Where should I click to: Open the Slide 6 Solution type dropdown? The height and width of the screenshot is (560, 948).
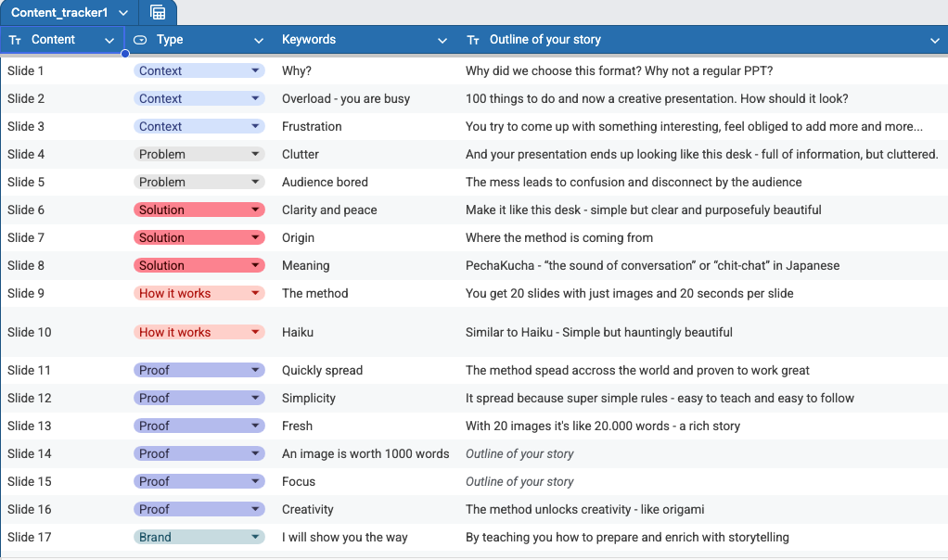[255, 210]
